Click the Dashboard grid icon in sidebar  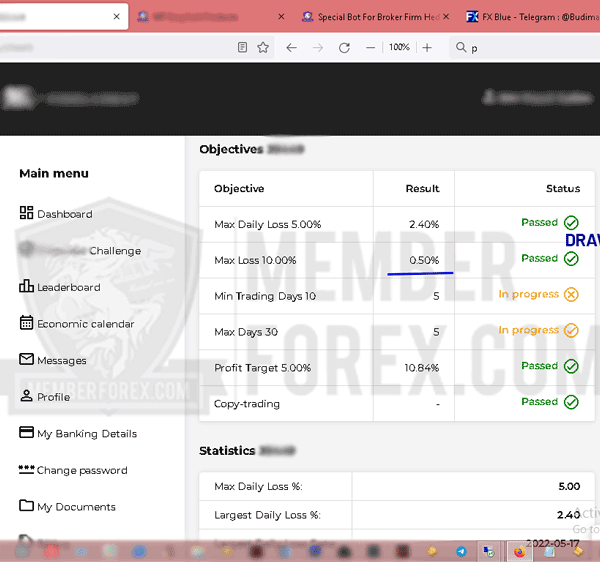click(x=26, y=213)
